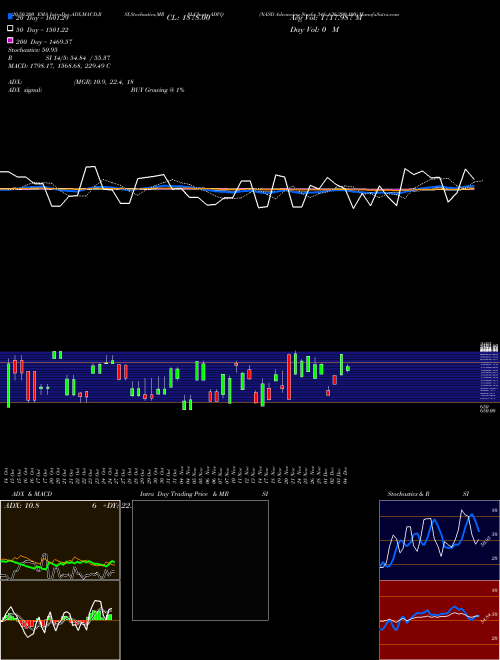Click the 'Intra Day Trading Price & MR' heading
This screenshot has width=500, height=660.
tap(184, 494)
